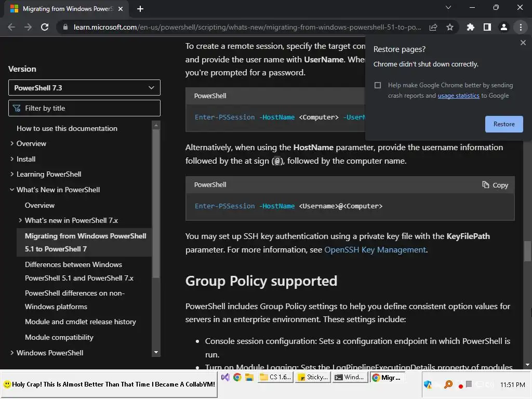Open tab search dropdown arrow
The image size is (532, 399).
(x=448, y=7)
